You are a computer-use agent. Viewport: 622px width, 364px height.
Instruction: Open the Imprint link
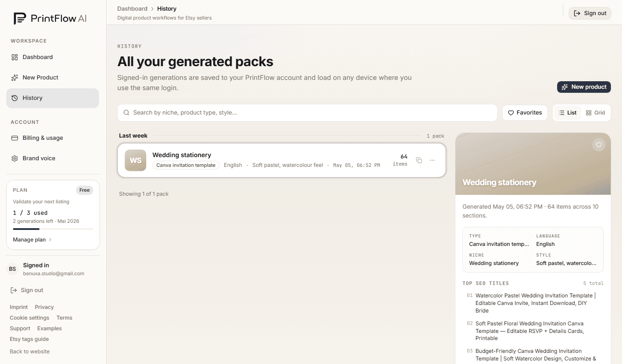click(19, 307)
